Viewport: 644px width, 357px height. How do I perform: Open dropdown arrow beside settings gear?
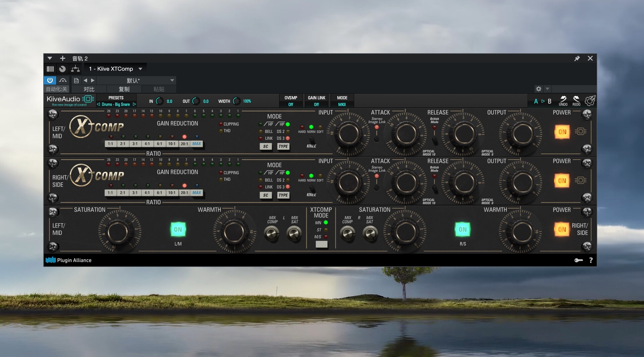point(547,89)
